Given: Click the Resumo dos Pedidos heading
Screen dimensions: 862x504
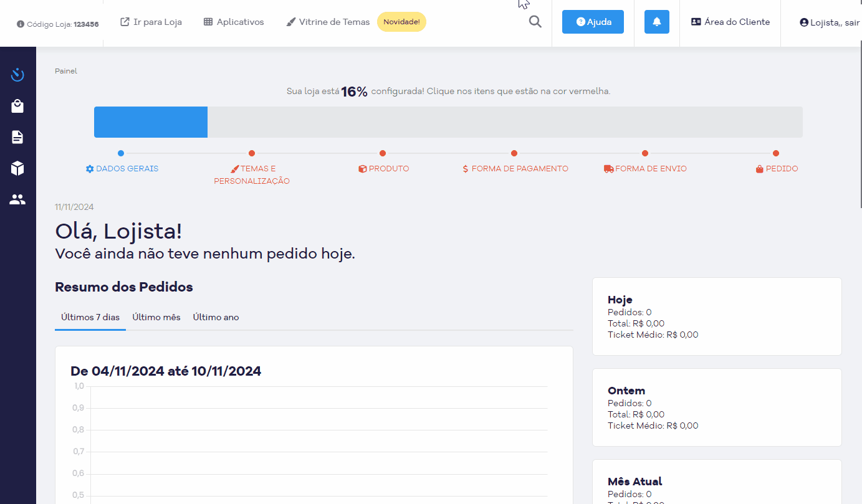Looking at the screenshot, I should click(x=124, y=287).
